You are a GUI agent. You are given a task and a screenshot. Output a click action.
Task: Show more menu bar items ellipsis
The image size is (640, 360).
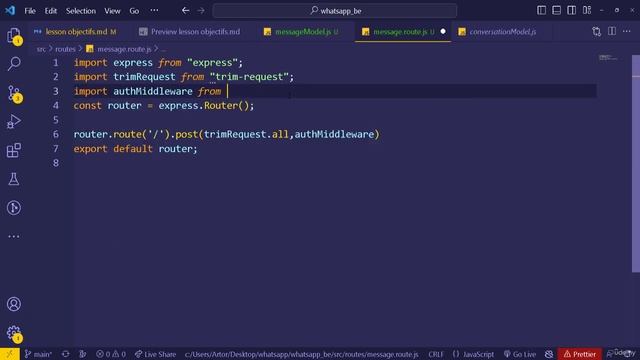(154, 11)
